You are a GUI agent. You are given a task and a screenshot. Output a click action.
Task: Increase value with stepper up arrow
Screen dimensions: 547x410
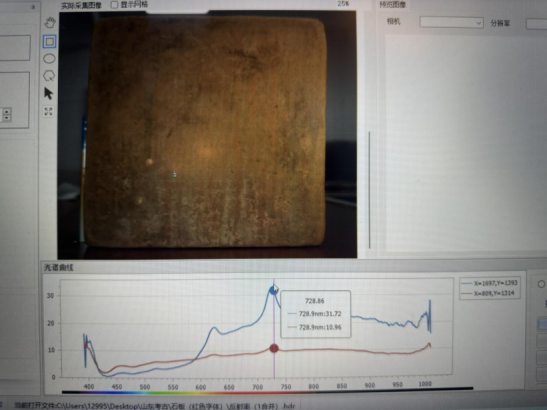(7, 112)
